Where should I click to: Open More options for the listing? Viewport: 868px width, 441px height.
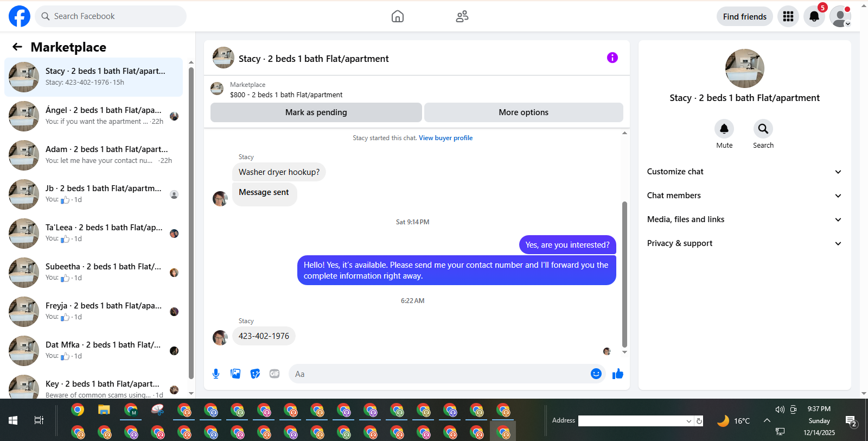pyautogui.click(x=524, y=112)
